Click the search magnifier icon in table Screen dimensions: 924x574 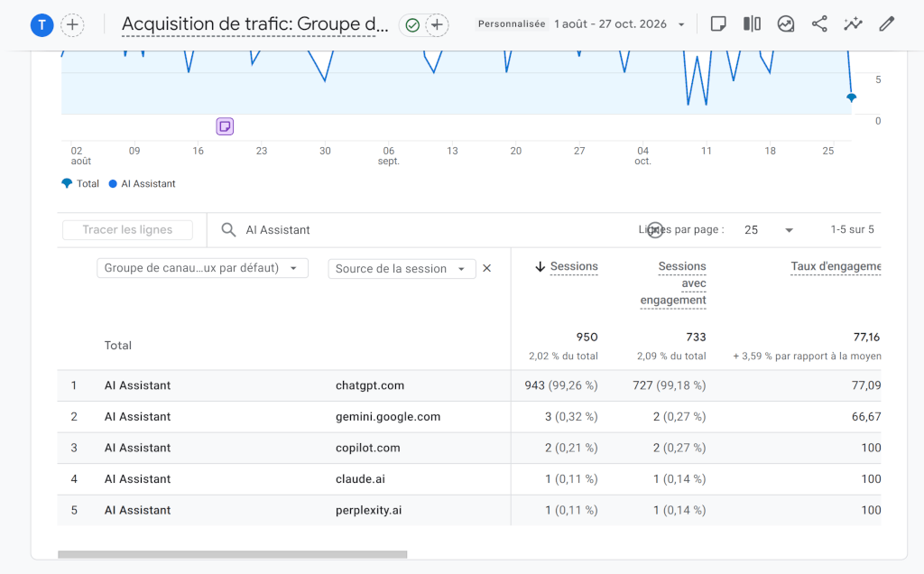pos(228,230)
